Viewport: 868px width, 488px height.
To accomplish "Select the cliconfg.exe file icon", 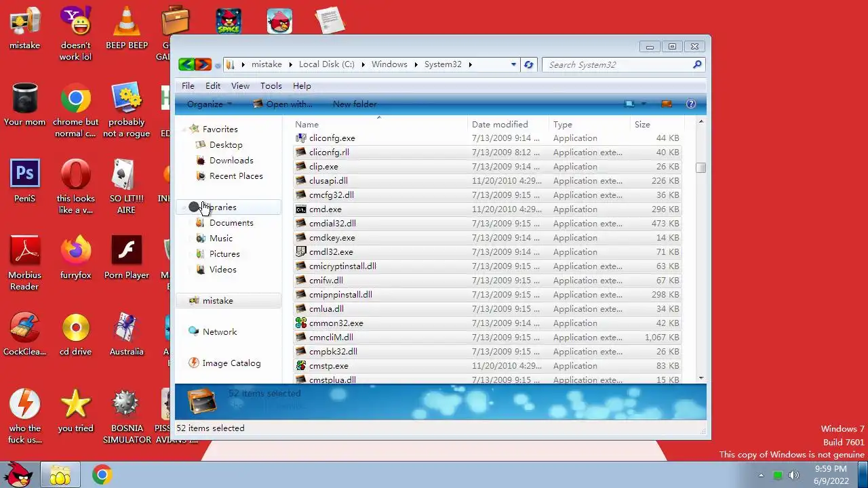I will pos(301,138).
